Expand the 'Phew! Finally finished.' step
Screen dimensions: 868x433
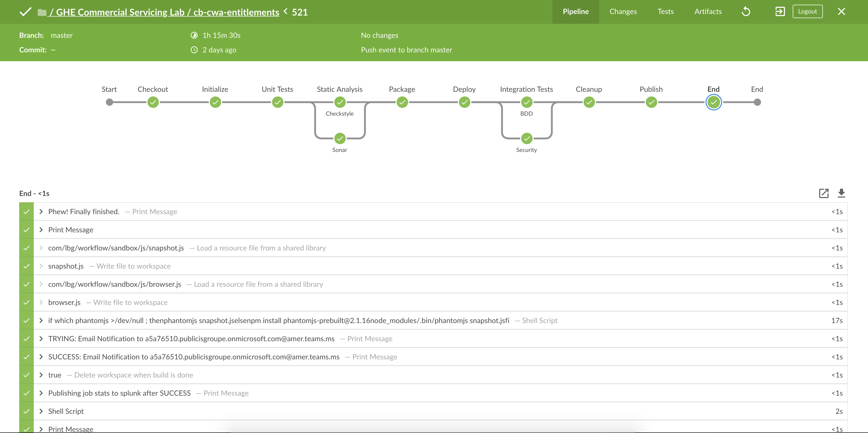41,212
